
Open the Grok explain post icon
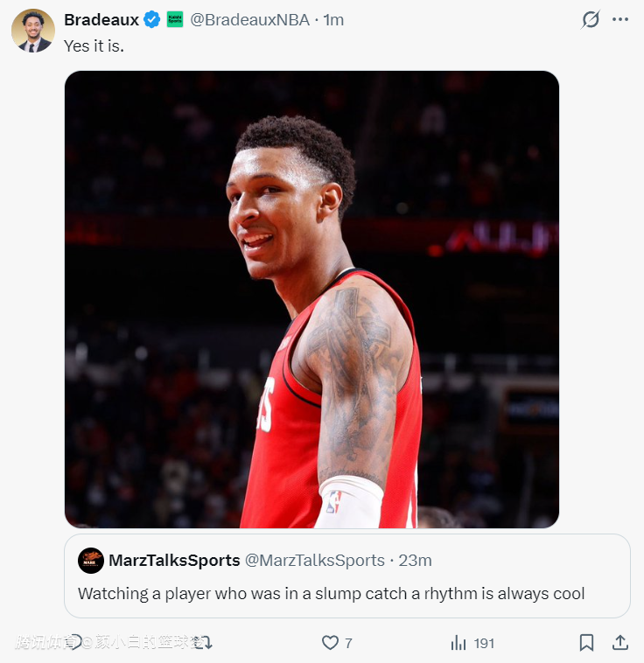point(591,19)
